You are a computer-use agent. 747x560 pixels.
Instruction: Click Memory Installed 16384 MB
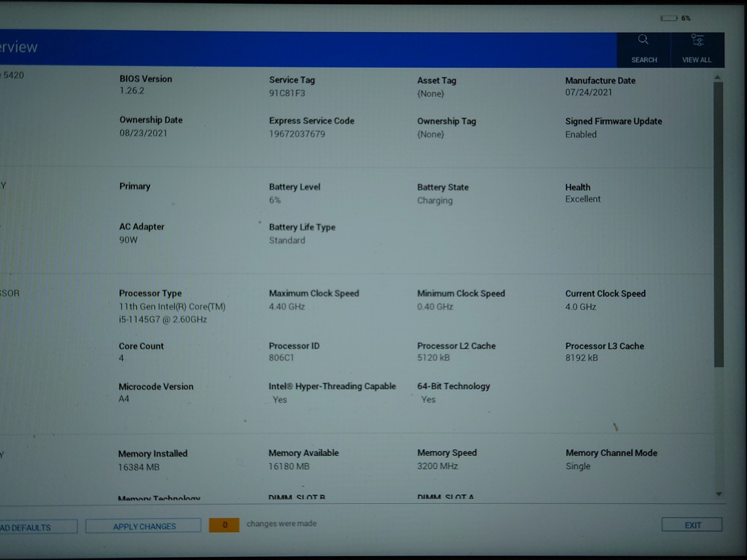pyautogui.click(x=139, y=467)
